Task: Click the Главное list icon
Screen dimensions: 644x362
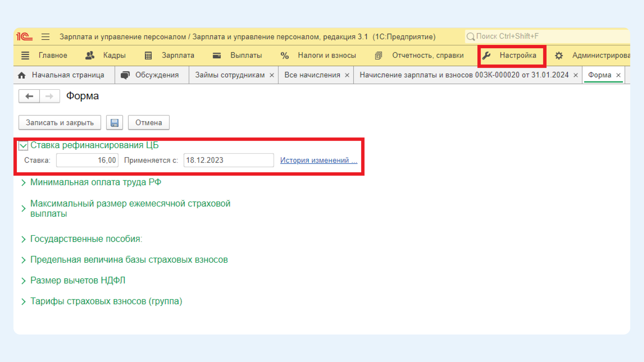Action: tap(25, 56)
